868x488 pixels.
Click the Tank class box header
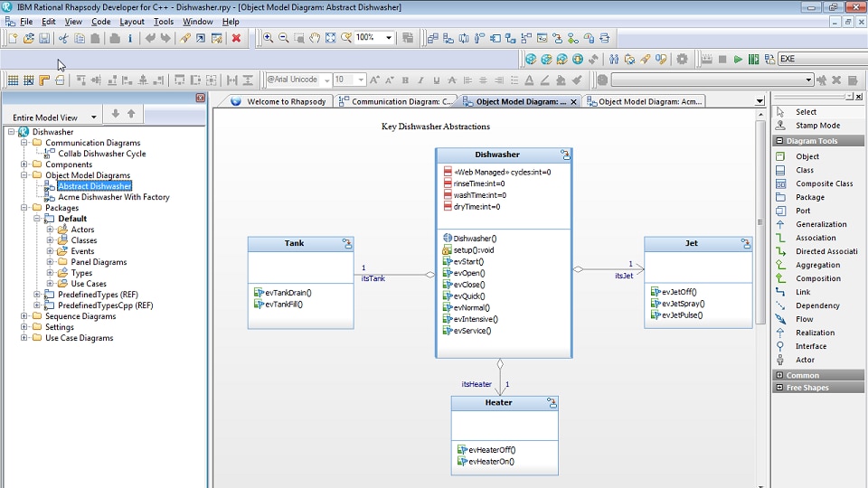coord(300,243)
